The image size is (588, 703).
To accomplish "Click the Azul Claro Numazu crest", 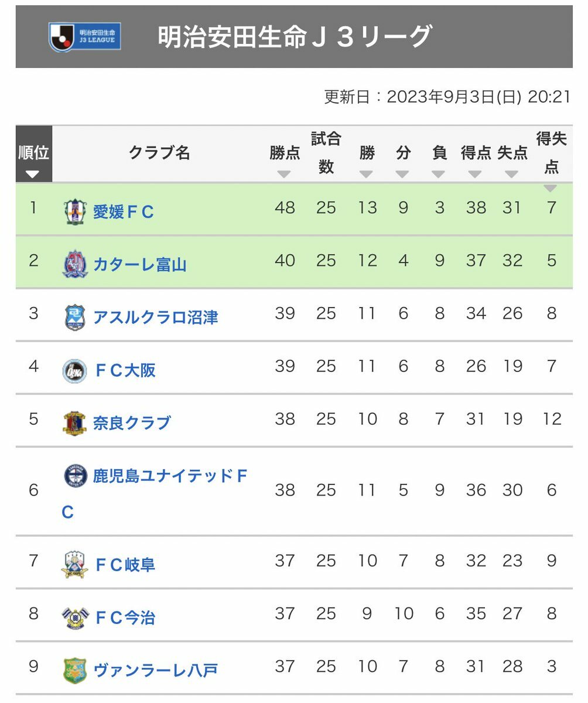I will click(75, 318).
